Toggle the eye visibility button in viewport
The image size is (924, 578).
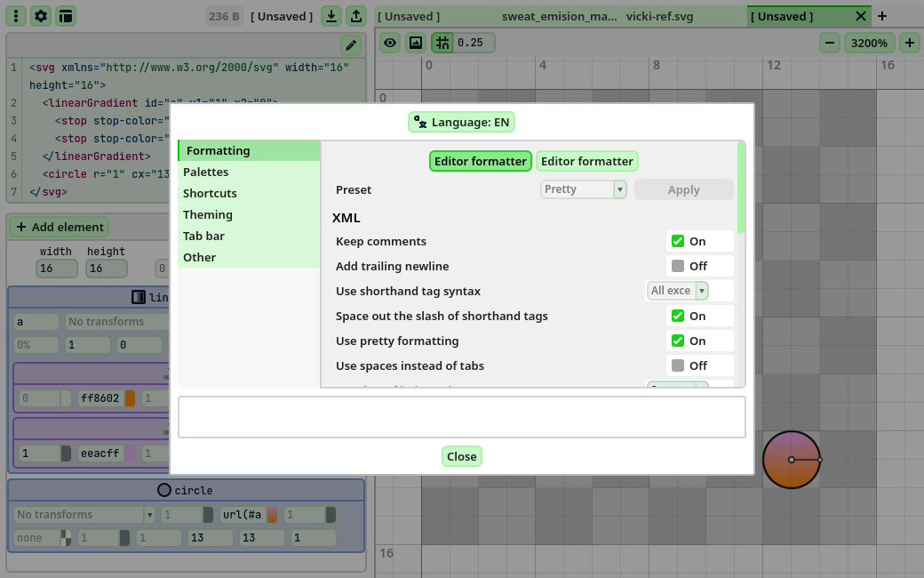390,43
